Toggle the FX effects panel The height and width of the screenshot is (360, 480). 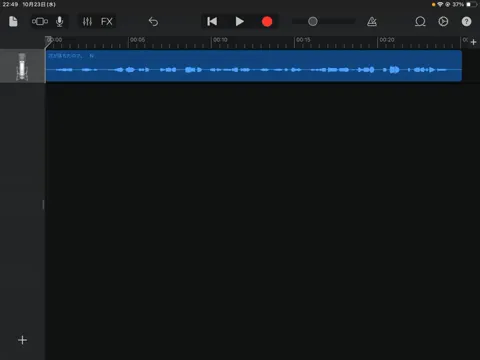click(107, 22)
